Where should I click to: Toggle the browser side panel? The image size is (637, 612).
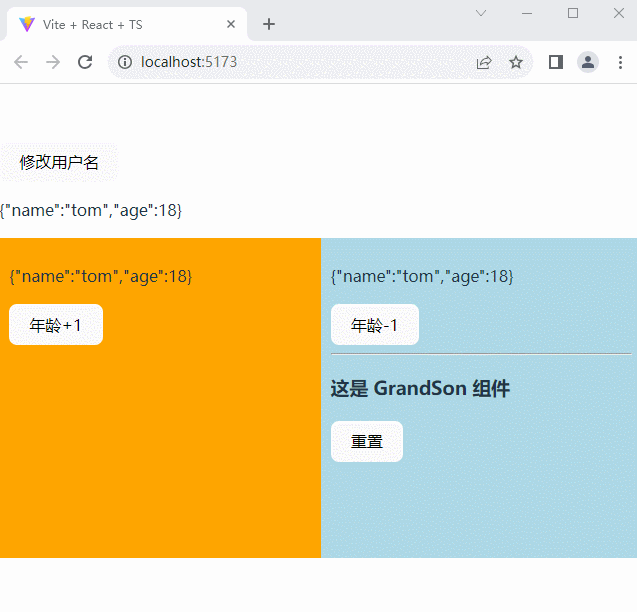point(556,62)
